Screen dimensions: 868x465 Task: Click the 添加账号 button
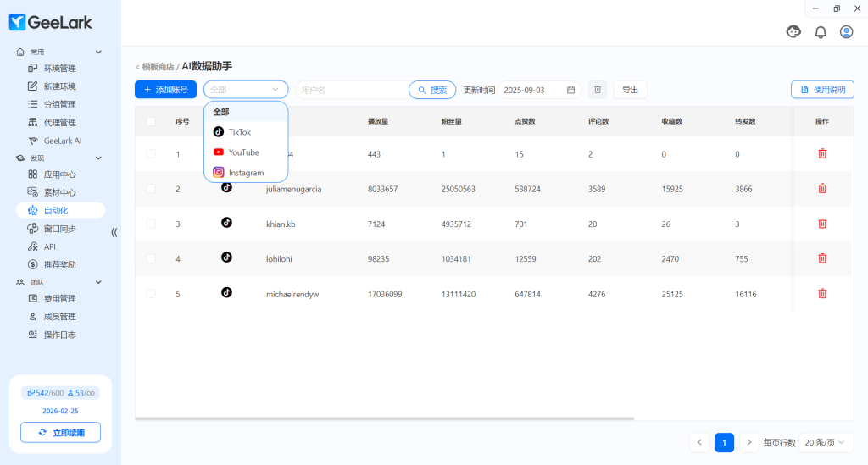coord(165,90)
